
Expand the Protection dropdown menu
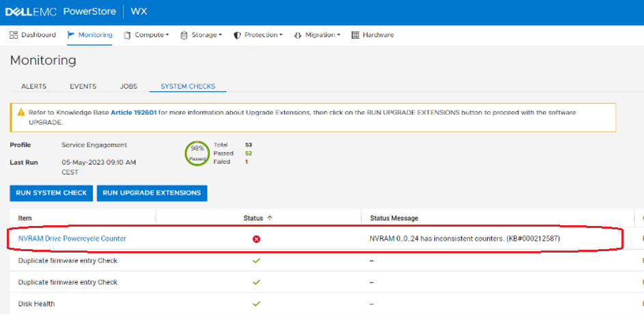pyautogui.click(x=258, y=35)
